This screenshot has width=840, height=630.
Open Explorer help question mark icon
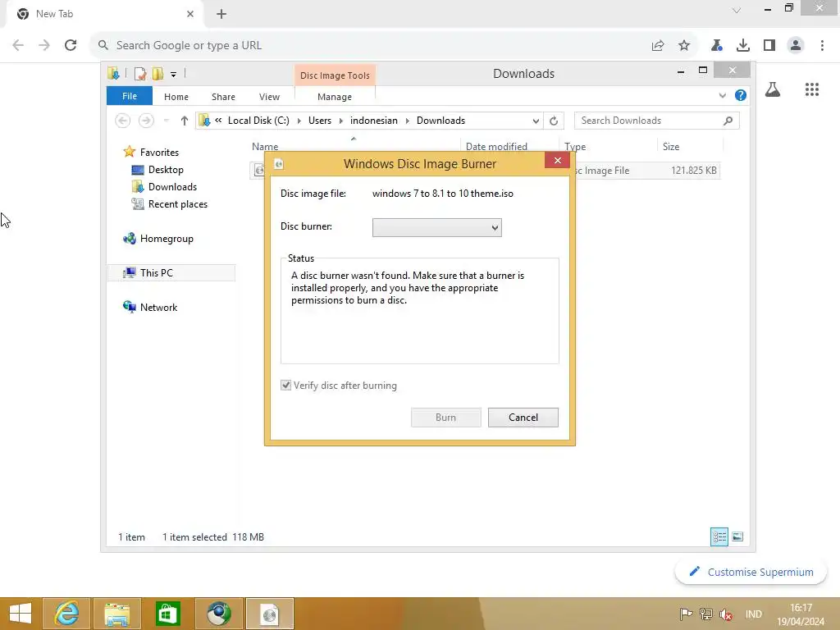741,95
